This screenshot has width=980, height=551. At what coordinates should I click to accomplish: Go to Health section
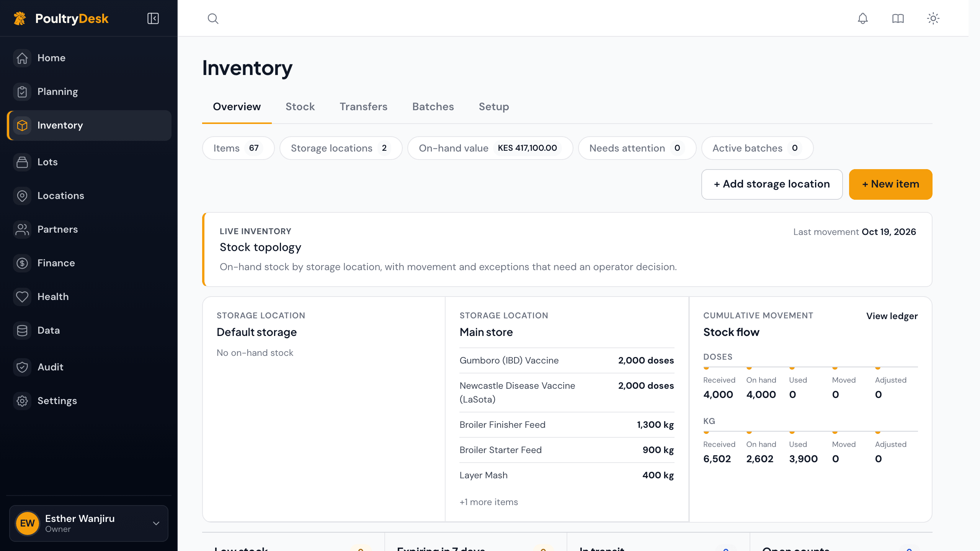click(89, 297)
